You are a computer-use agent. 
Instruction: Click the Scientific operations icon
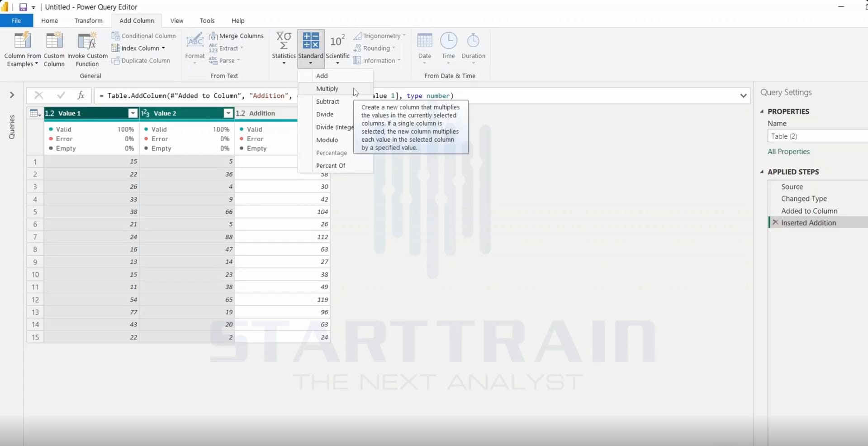tap(337, 41)
